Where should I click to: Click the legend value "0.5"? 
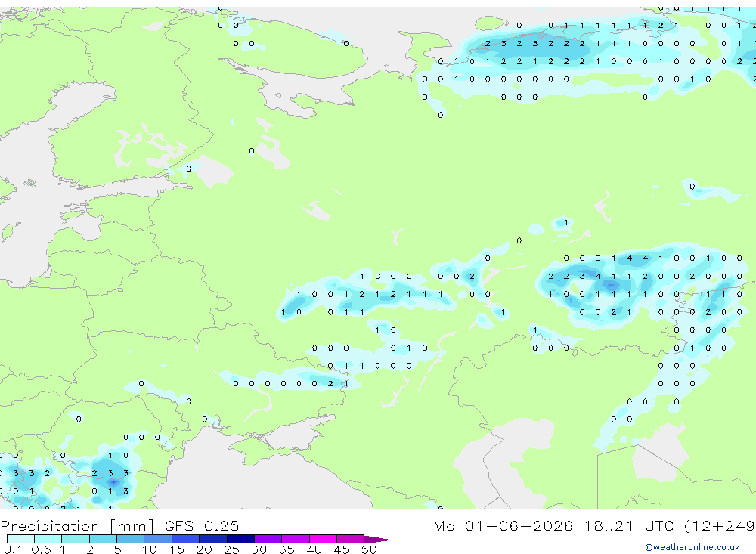point(41,549)
